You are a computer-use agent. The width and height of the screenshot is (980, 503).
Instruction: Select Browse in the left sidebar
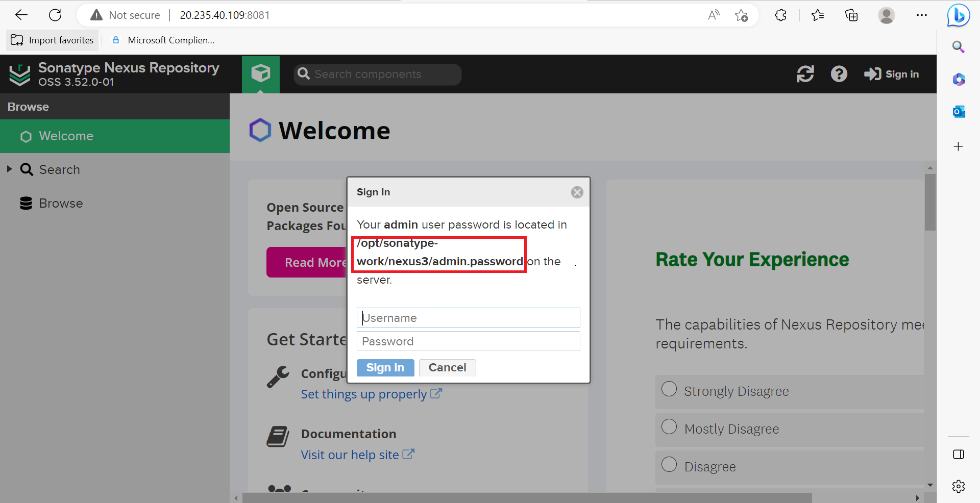point(61,204)
